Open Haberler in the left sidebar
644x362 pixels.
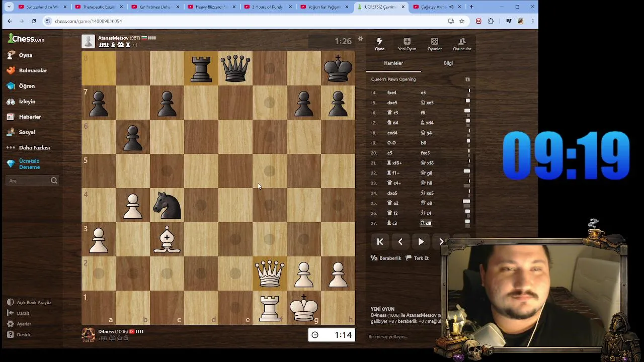(24, 117)
